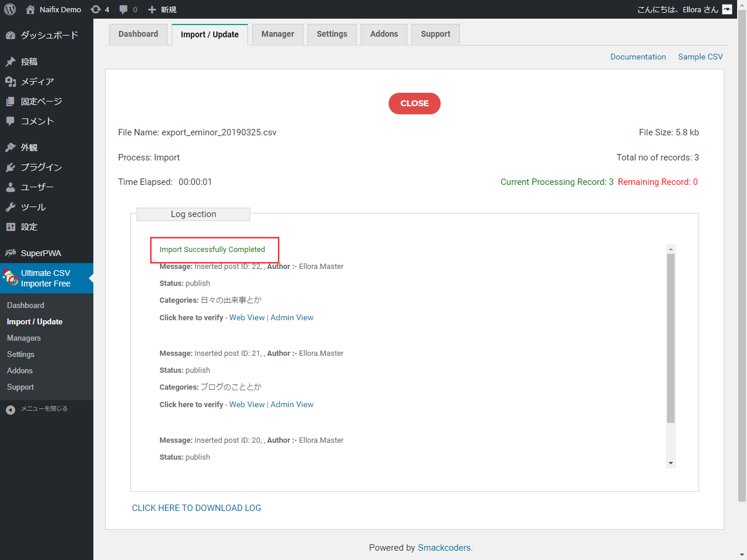Image resolution: width=747 pixels, height=560 pixels.
Task: Click 'Import Successfully Completed' message
Action: click(x=212, y=250)
